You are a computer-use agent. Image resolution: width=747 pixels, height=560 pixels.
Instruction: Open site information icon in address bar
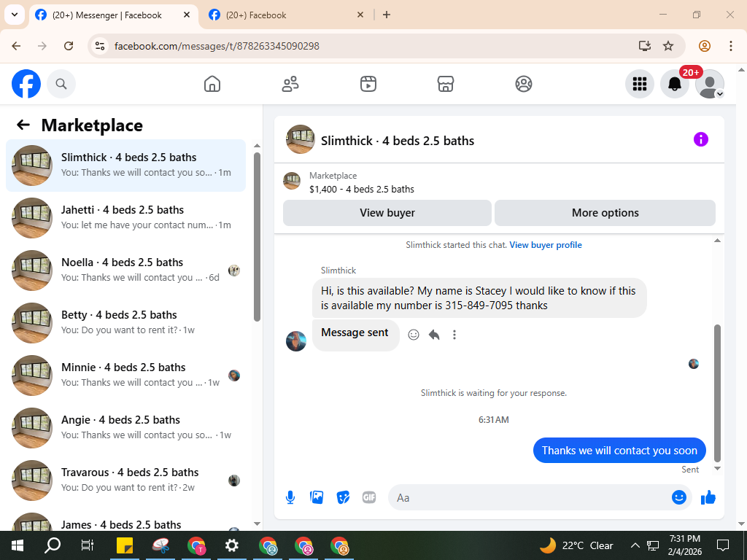coord(99,46)
